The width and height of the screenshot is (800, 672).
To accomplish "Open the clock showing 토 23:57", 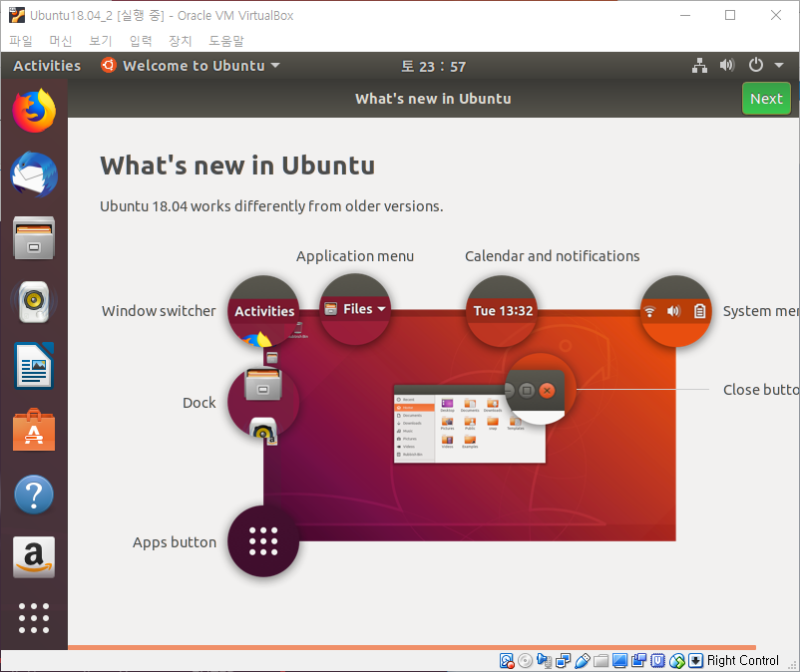I will pos(433,66).
